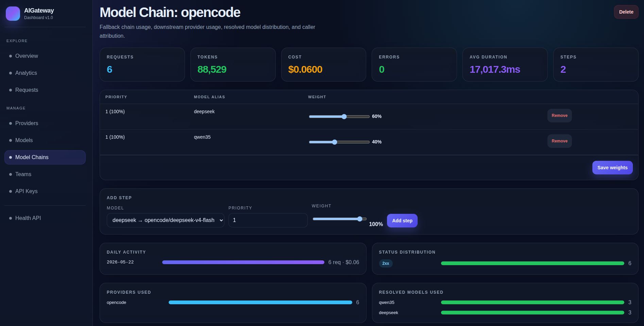The height and width of the screenshot is (326, 644).
Task: Adjust the deepseek 60% weight slider
Action: pyautogui.click(x=339, y=117)
